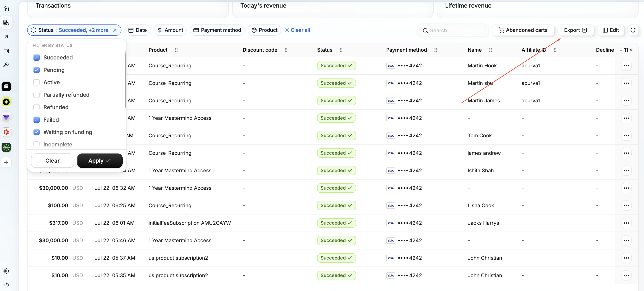Click the Edit columns button
Image resolution: width=644 pixels, height=291 pixels.
(x=611, y=30)
